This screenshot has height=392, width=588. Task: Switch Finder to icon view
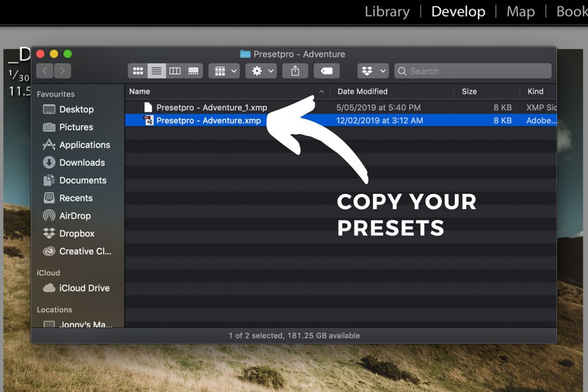point(138,71)
